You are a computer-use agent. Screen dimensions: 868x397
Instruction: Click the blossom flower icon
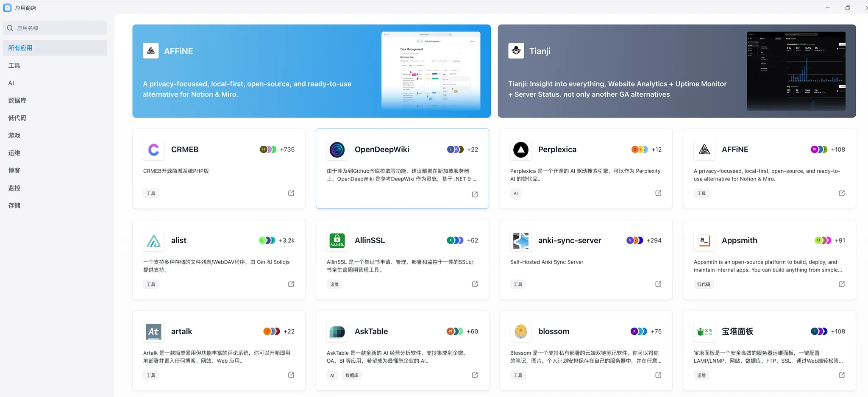[x=520, y=331]
